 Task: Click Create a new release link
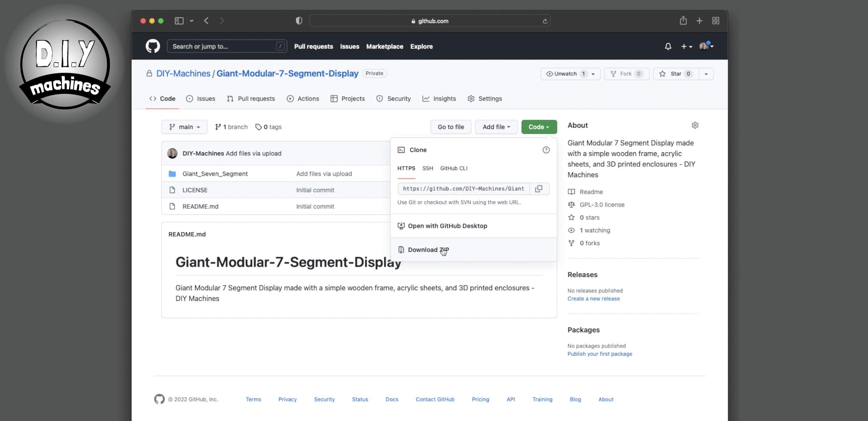593,298
